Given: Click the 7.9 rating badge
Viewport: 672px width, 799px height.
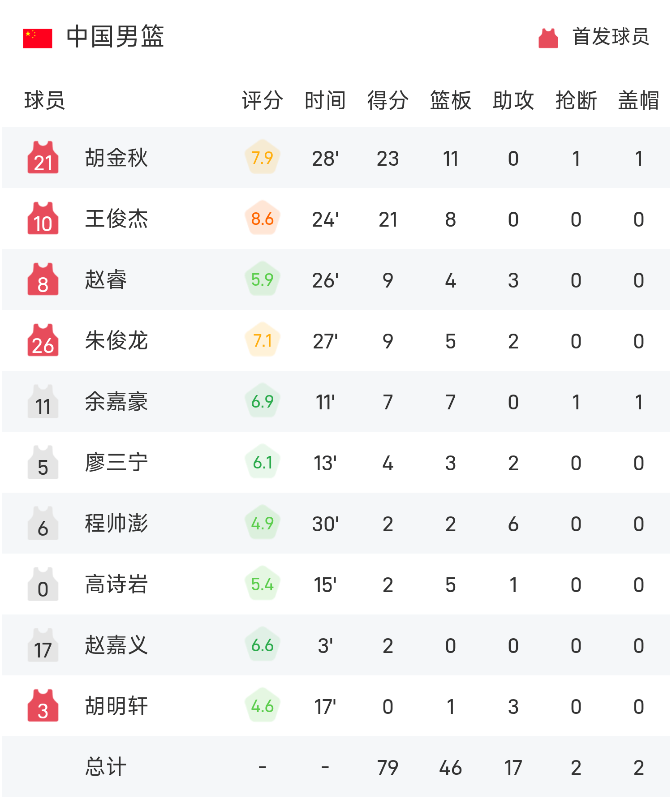Looking at the screenshot, I should [263, 158].
